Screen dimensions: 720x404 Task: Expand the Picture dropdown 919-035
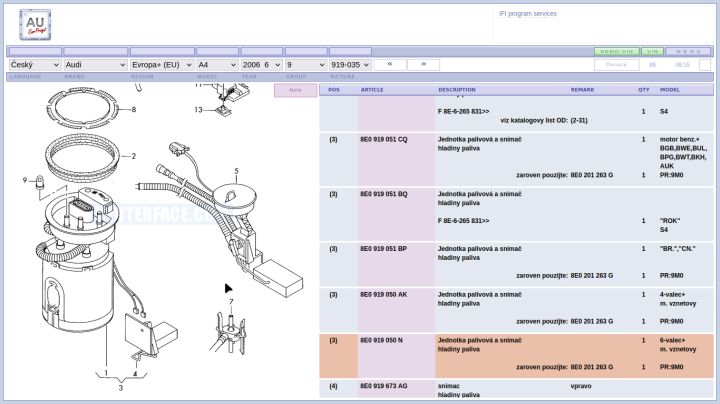(x=350, y=65)
